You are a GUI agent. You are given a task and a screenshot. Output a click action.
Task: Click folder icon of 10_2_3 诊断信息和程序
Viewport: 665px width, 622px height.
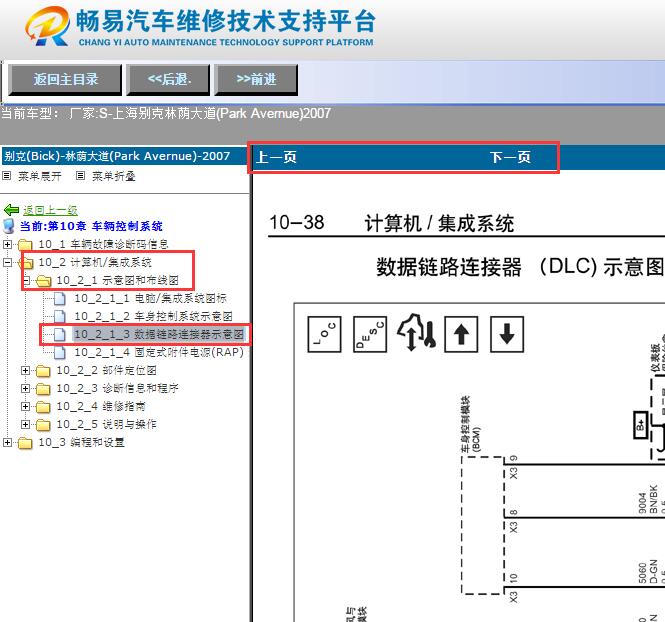(43, 389)
